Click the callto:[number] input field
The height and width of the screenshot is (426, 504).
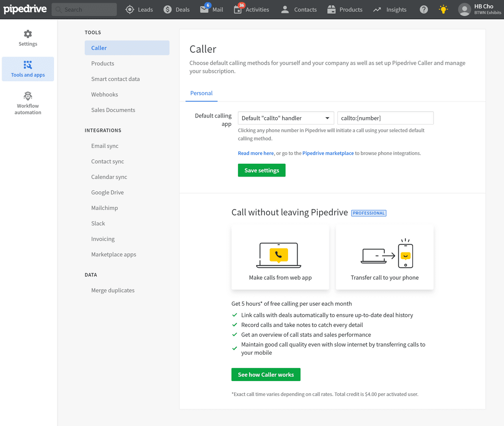tap(385, 118)
